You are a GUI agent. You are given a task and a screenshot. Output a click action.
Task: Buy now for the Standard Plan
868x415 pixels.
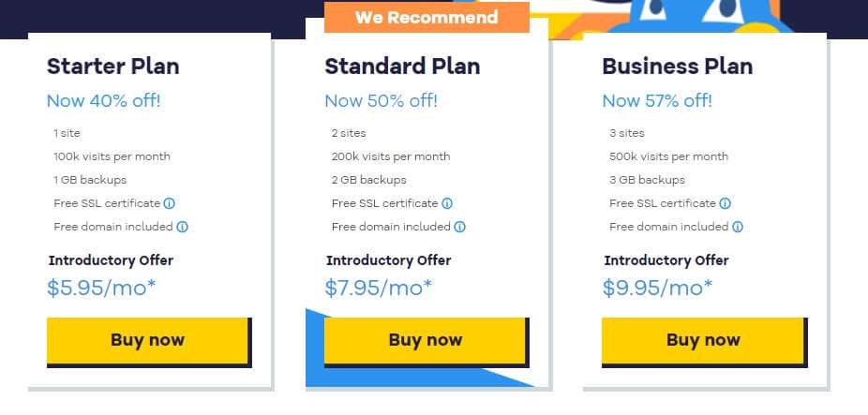(x=426, y=340)
